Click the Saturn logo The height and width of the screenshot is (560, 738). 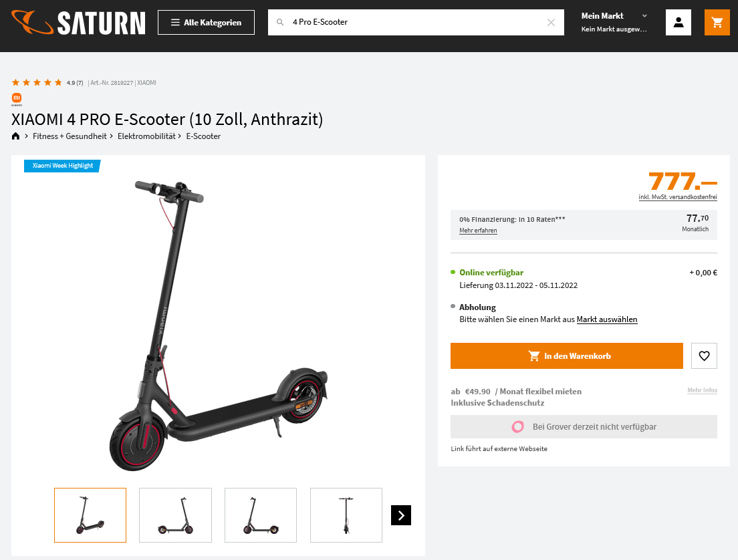(78, 23)
